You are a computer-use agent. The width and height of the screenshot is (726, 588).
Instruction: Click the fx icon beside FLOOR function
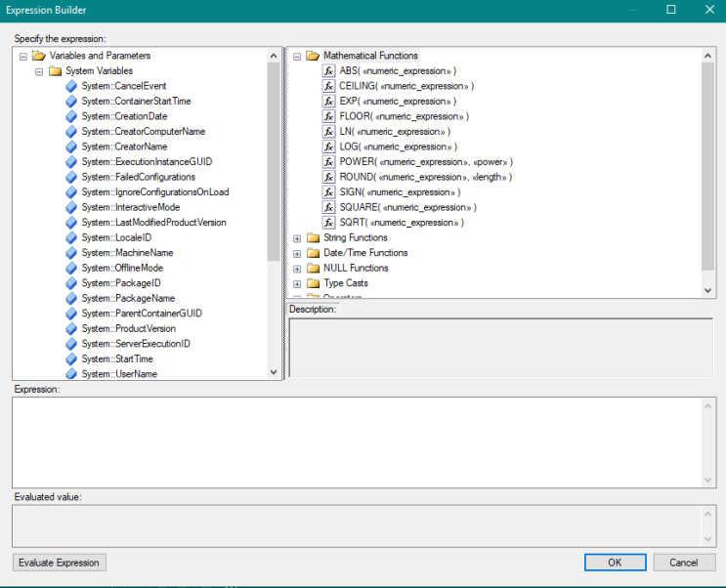[328, 116]
